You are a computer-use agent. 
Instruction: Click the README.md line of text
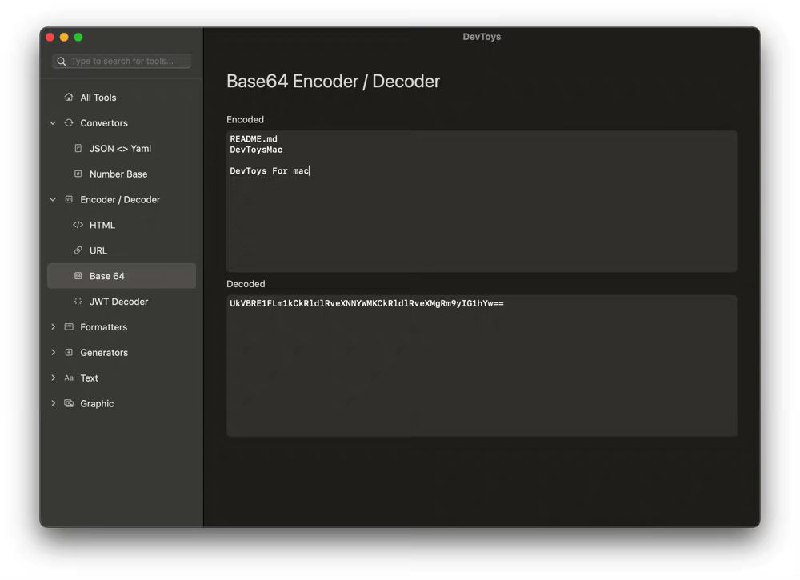[254, 139]
